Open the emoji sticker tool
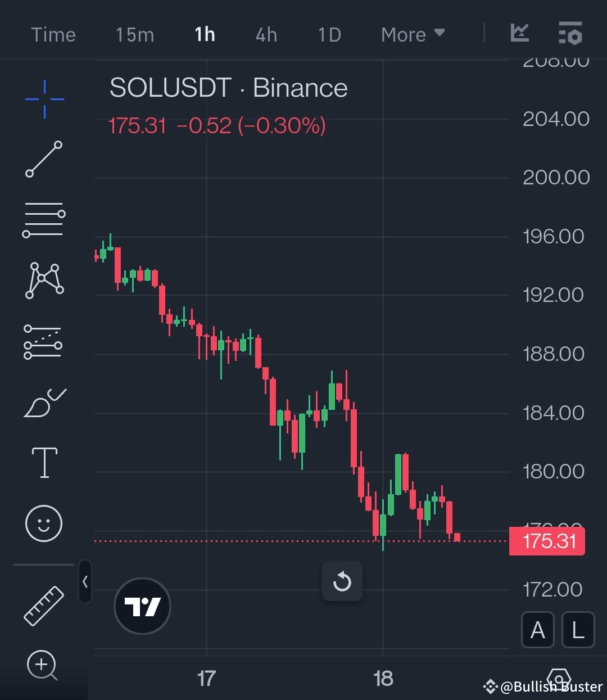Screen dimensions: 607x700 43,522
